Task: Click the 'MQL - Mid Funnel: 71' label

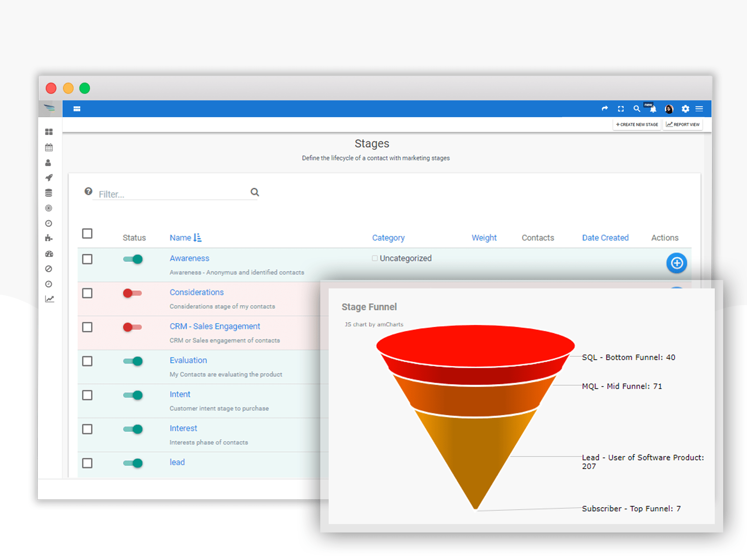Action: tap(622, 386)
